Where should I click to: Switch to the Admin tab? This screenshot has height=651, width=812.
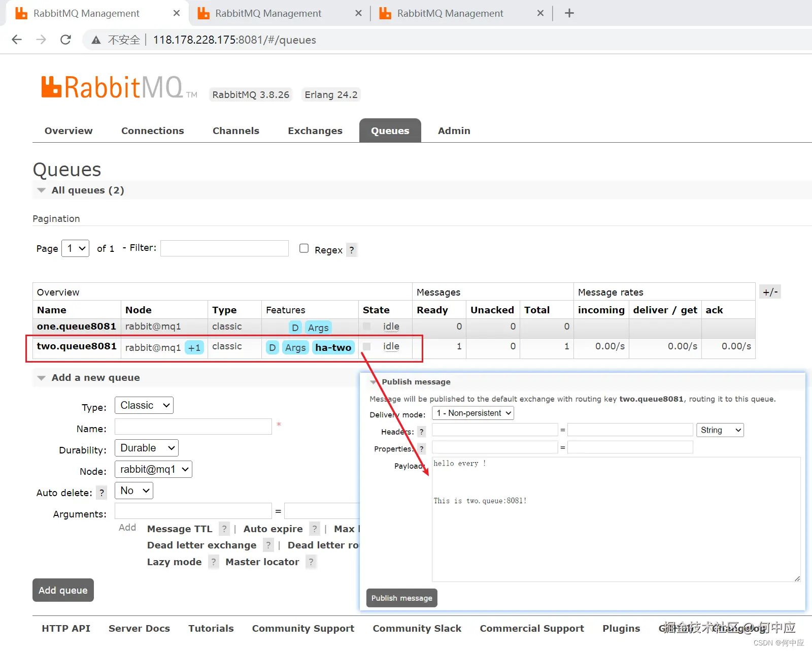(454, 131)
